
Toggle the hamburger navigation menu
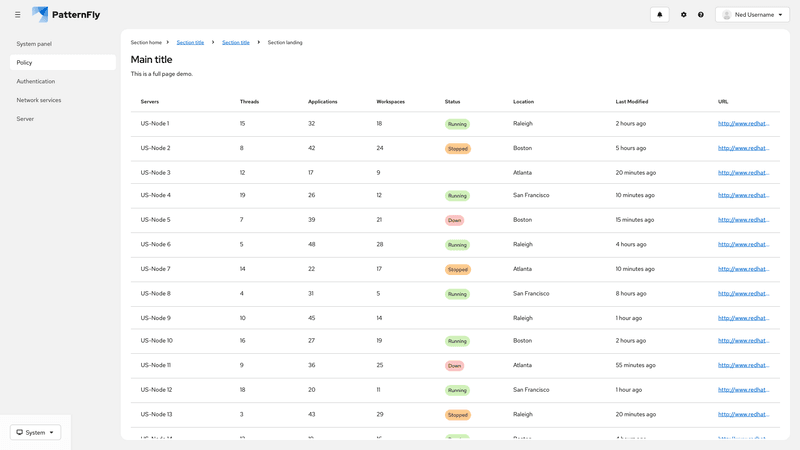pos(17,15)
